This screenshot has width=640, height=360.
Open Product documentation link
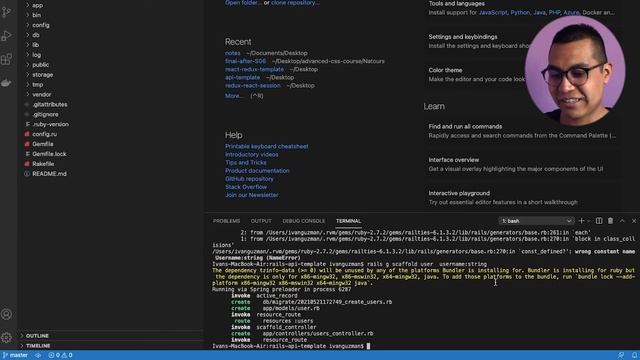pyautogui.click(x=257, y=171)
